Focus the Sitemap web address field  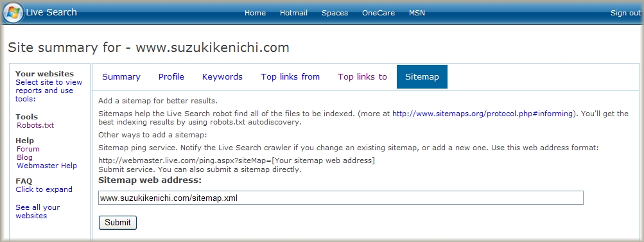tap(341, 198)
